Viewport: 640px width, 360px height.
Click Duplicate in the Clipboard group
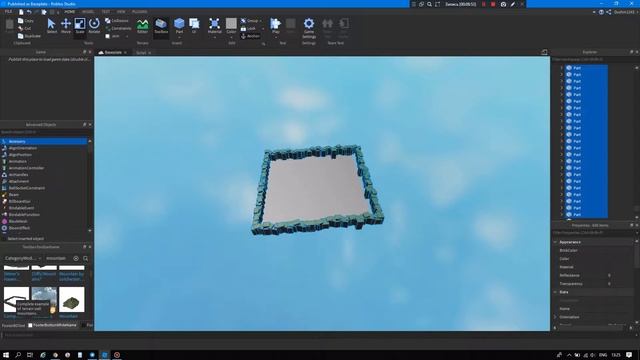[x=29, y=36]
